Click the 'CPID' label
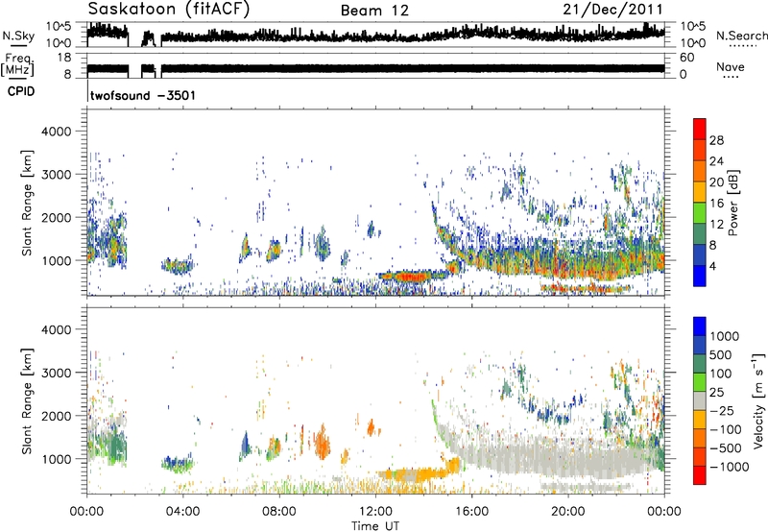768x532 pixels. pyautogui.click(x=21, y=91)
